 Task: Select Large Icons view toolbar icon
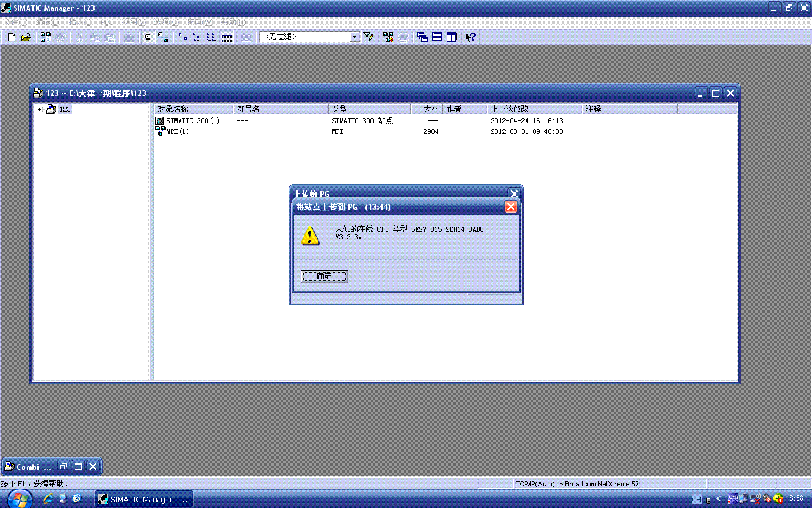182,37
